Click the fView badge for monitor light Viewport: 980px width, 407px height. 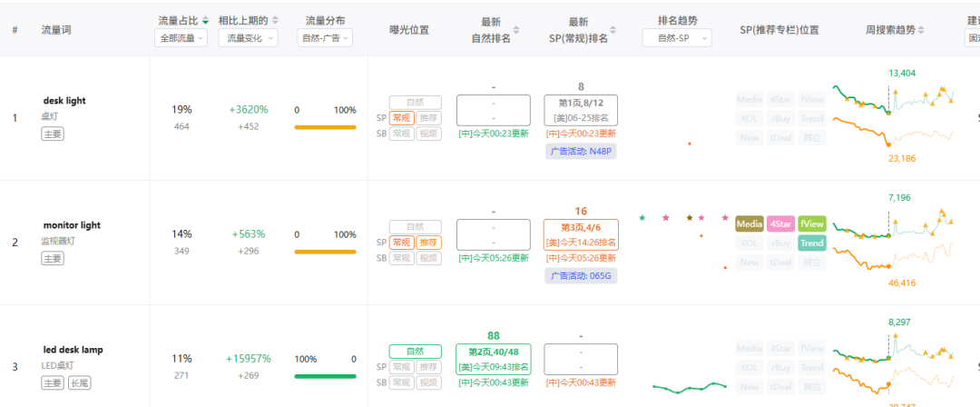[x=812, y=223]
